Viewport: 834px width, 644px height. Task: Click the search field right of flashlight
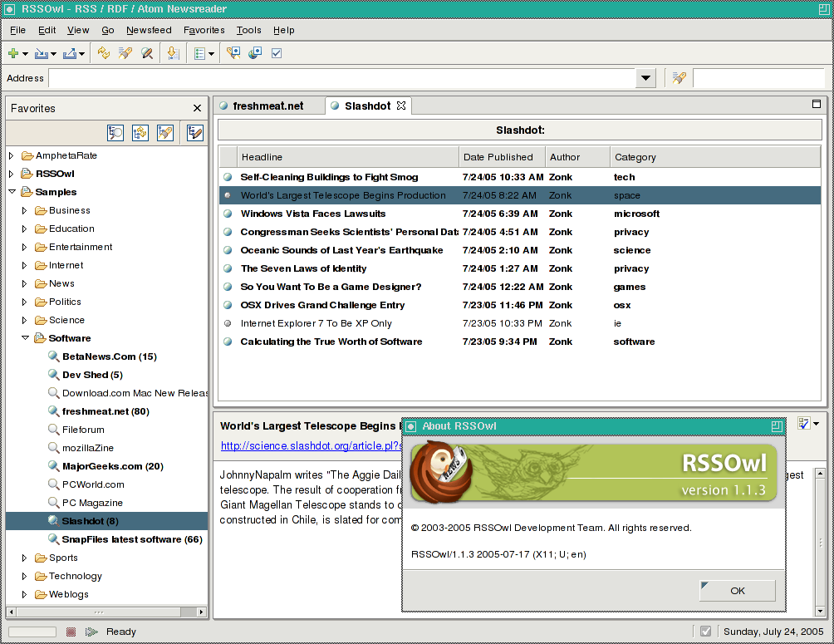(759, 78)
